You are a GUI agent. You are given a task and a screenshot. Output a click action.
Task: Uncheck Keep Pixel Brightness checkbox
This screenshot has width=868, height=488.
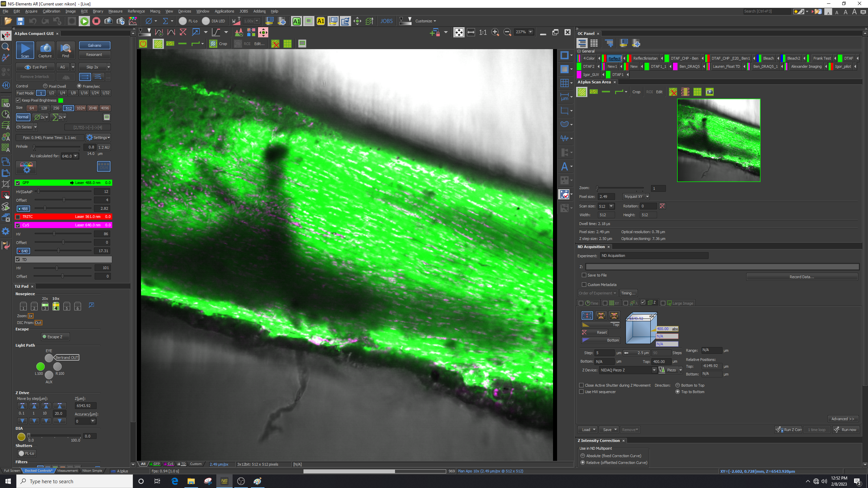coord(18,100)
